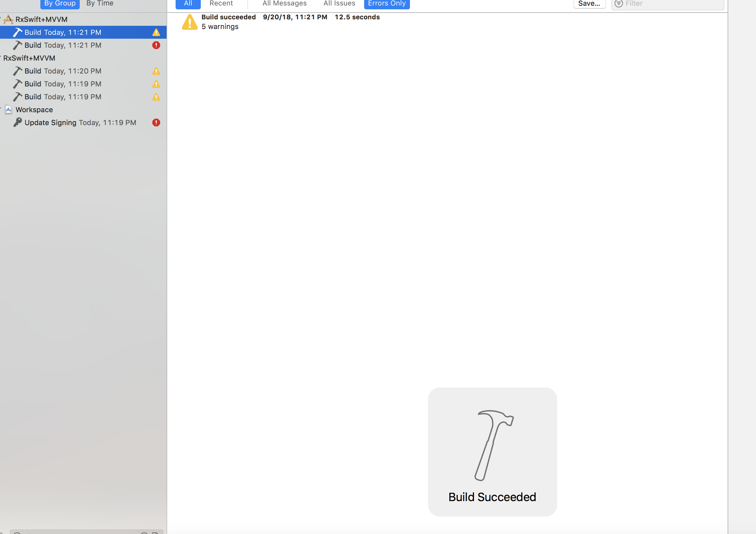The width and height of the screenshot is (756, 534).
Task: Click the key icon beside Update Signing
Action: tap(17, 123)
